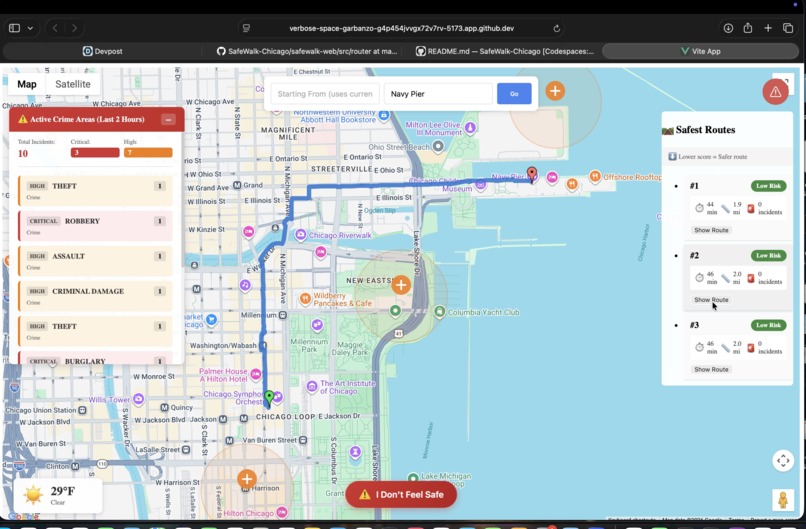The height and width of the screenshot is (529, 806).
Task: Click the orange plus marker near Harrison
Action: tap(247, 479)
